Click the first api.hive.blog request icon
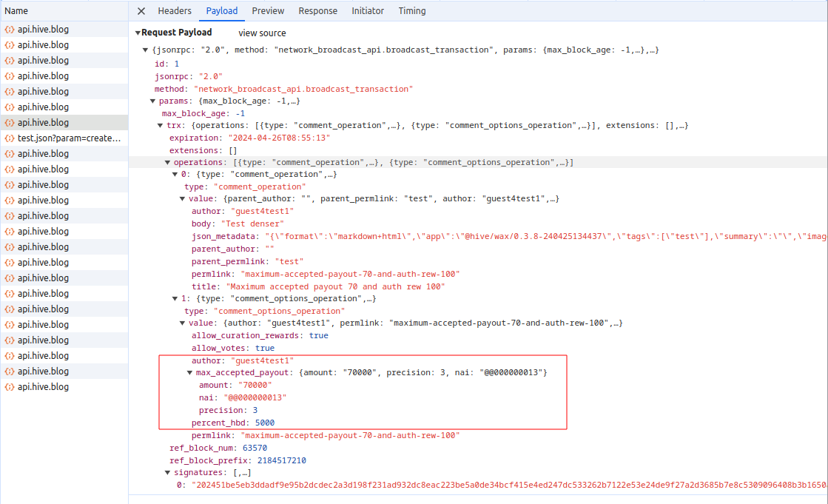 (10, 30)
